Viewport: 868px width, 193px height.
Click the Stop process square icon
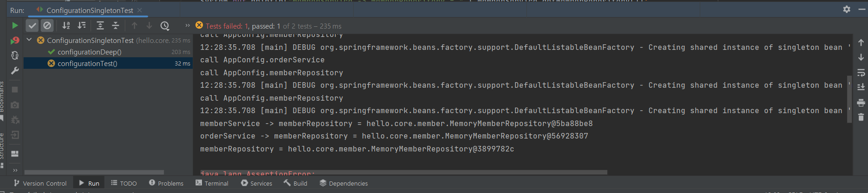(x=15, y=90)
